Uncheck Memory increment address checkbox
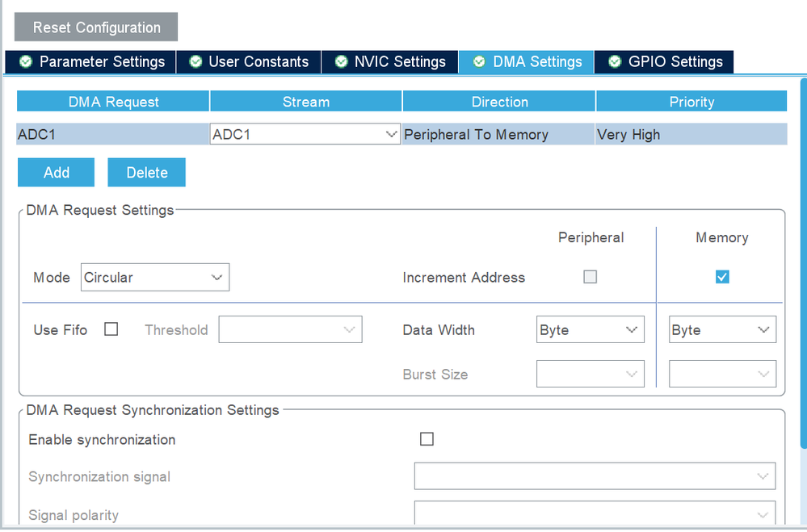807x532 pixels. 722,277
